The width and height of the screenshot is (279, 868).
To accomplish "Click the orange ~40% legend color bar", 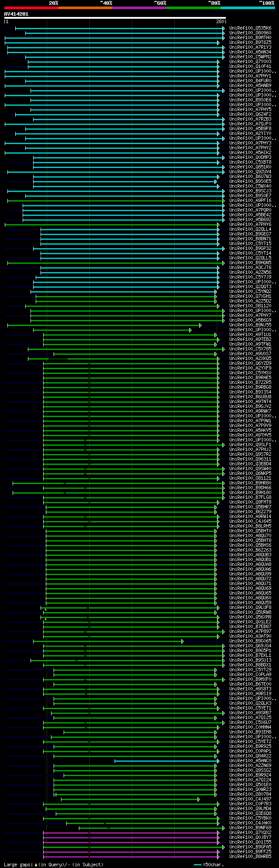I will pos(85,7).
